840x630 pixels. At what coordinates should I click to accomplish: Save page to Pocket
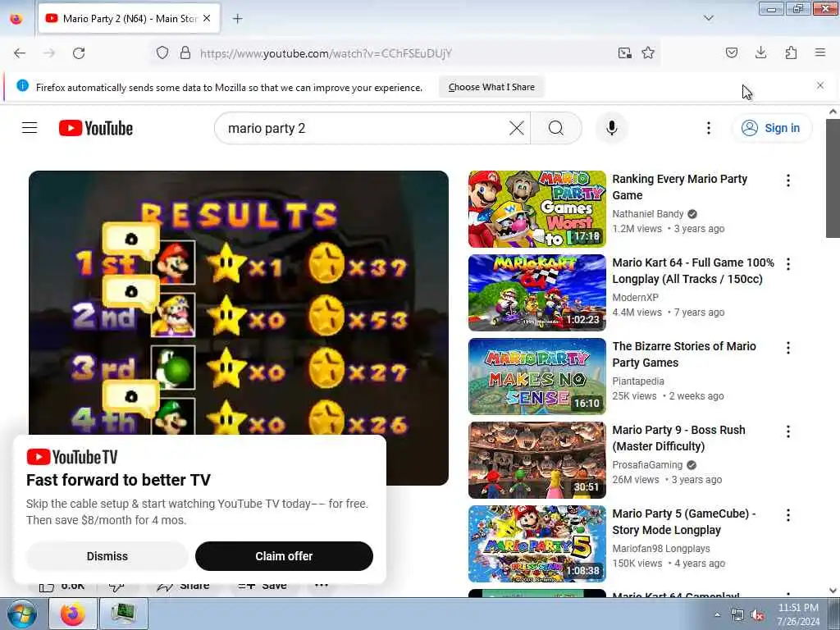(732, 52)
